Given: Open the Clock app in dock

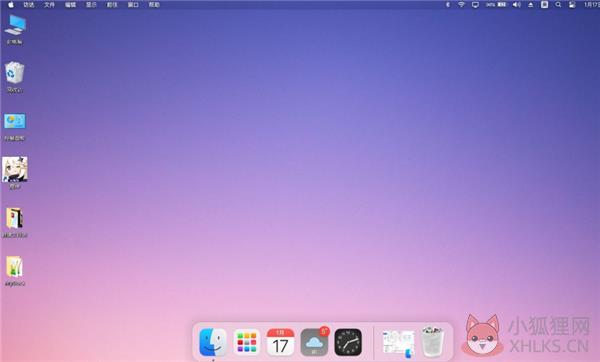Looking at the screenshot, I should point(348,342).
